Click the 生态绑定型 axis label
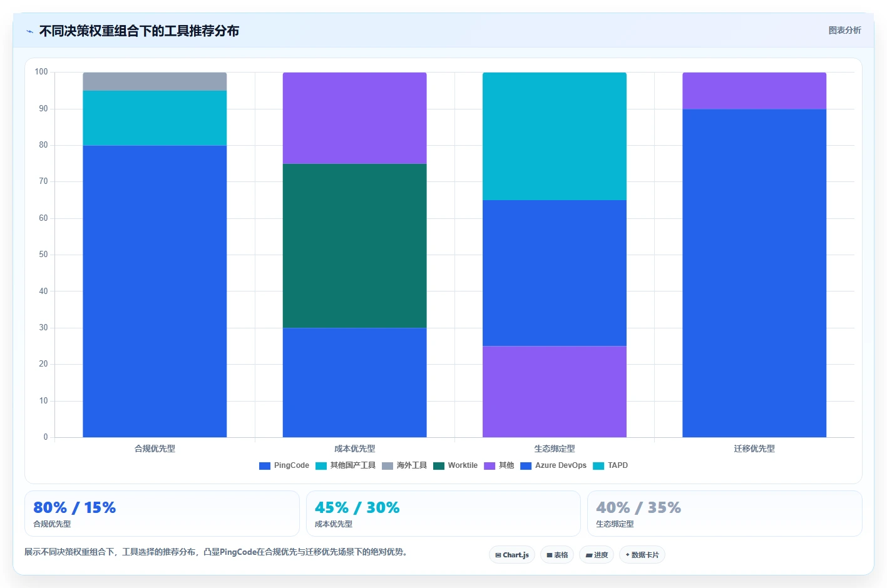 [x=555, y=449]
